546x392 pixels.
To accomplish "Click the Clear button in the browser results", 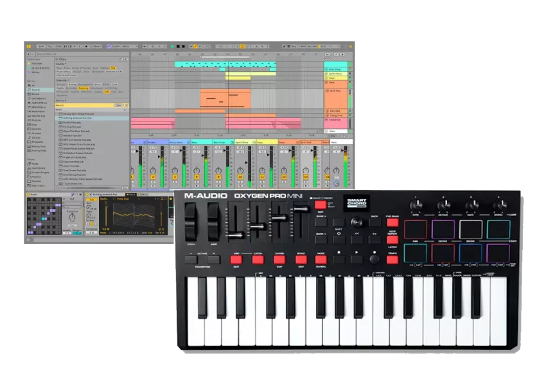I will (x=118, y=105).
